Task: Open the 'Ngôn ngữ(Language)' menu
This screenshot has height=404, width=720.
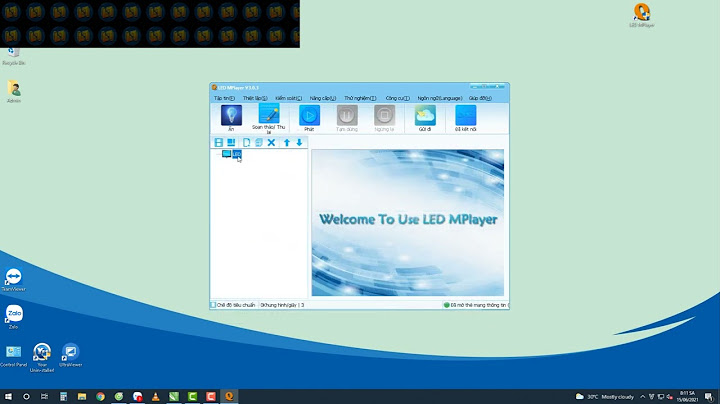Action: [x=439, y=98]
